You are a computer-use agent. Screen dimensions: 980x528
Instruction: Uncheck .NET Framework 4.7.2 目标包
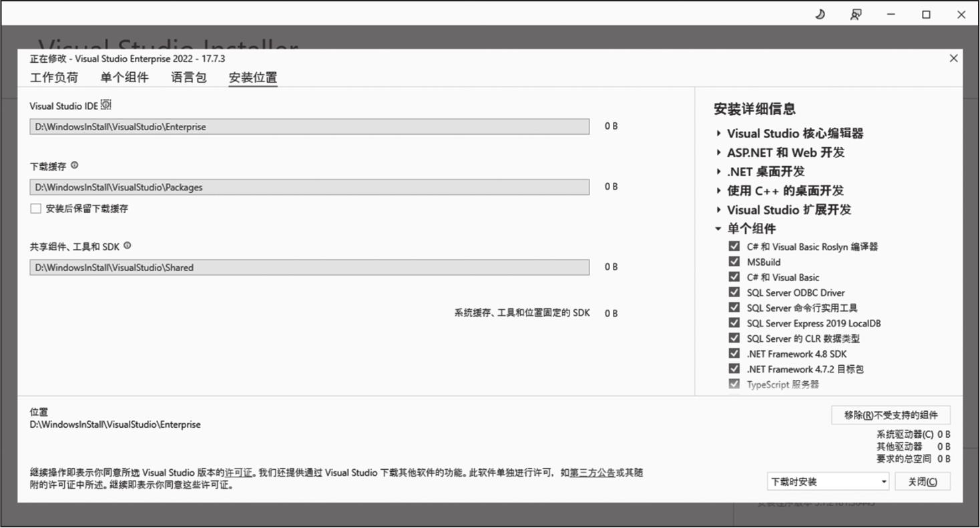tap(734, 369)
